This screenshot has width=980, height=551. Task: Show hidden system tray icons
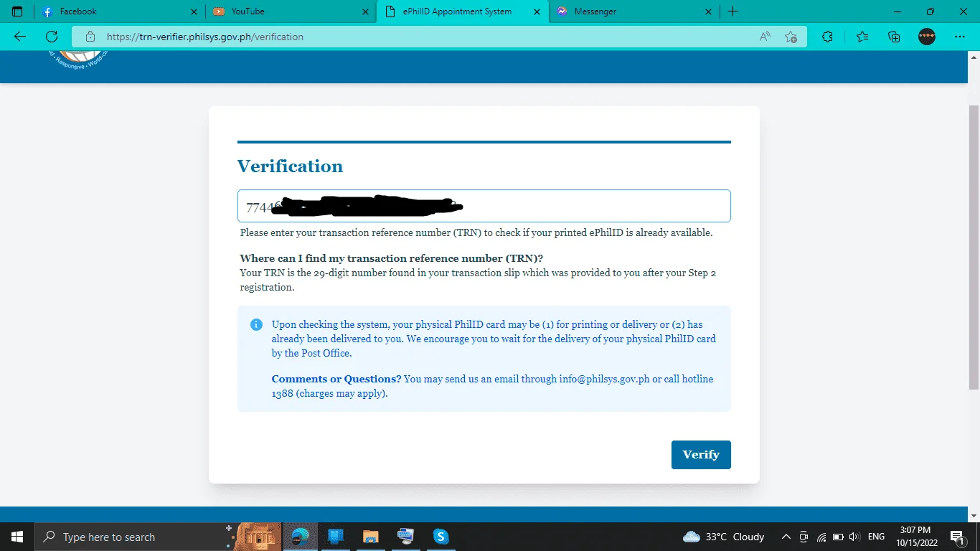point(786,537)
